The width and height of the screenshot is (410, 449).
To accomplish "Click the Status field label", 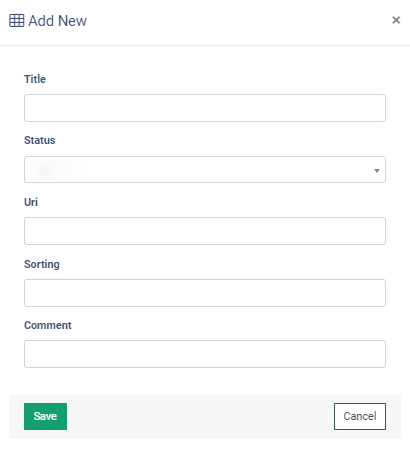I will pyautogui.click(x=40, y=140).
